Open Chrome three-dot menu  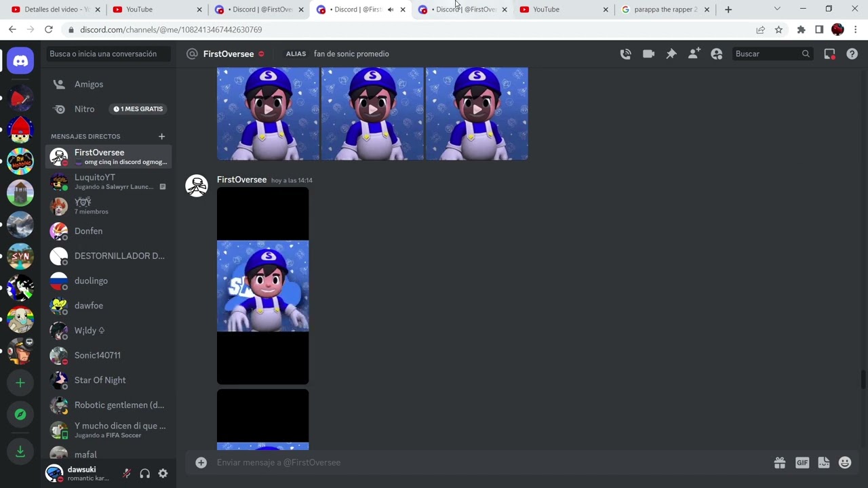[856, 30]
